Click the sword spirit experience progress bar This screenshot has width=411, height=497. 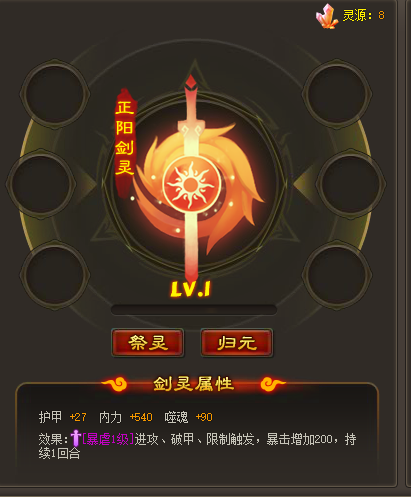(194, 310)
